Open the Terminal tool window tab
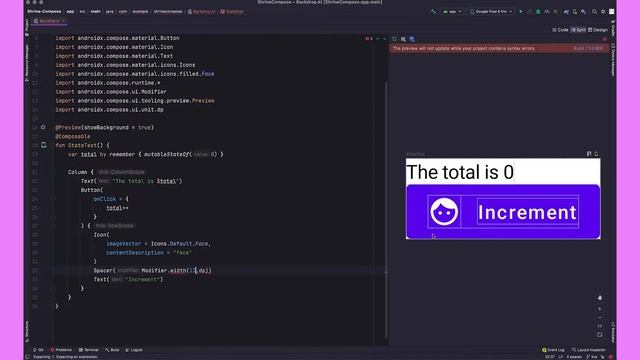The height and width of the screenshot is (360, 640). click(x=89, y=350)
